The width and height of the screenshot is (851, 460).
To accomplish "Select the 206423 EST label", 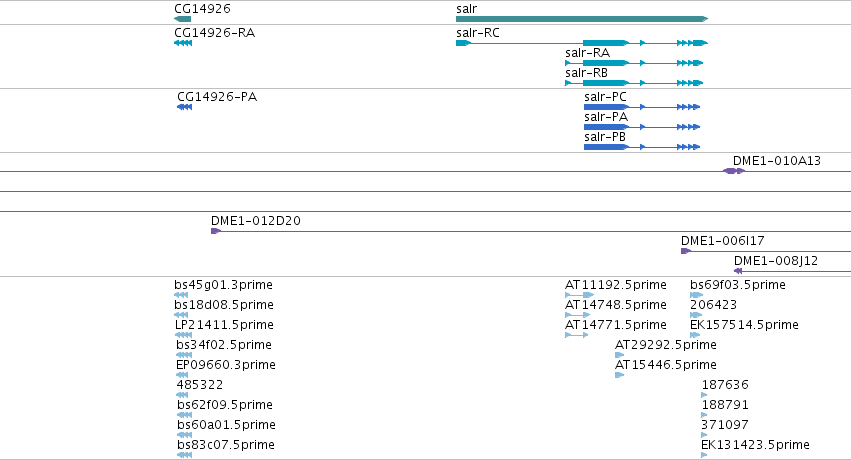I will pos(713,305).
